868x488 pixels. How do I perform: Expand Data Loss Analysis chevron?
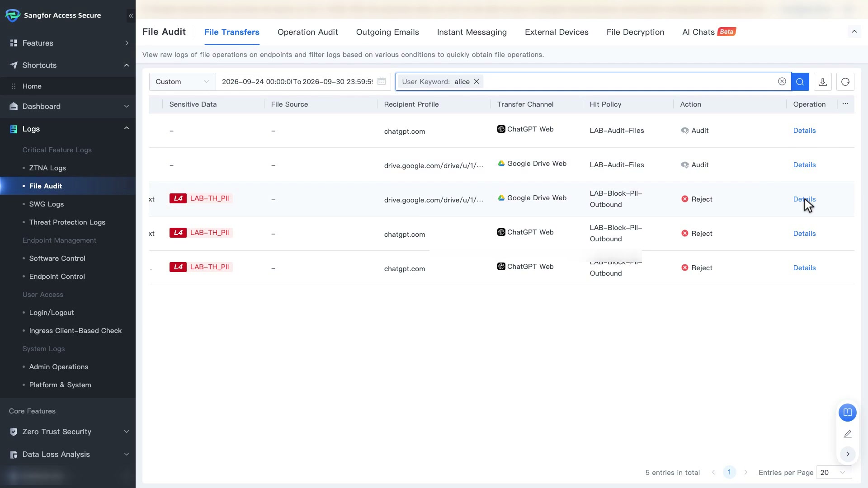[127, 455]
